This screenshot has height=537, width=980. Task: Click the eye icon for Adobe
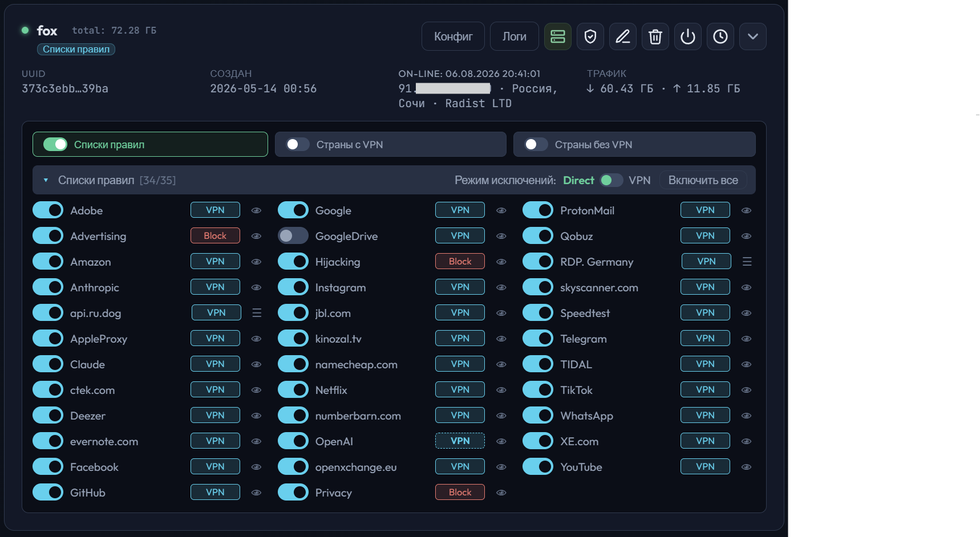(x=257, y=210)
